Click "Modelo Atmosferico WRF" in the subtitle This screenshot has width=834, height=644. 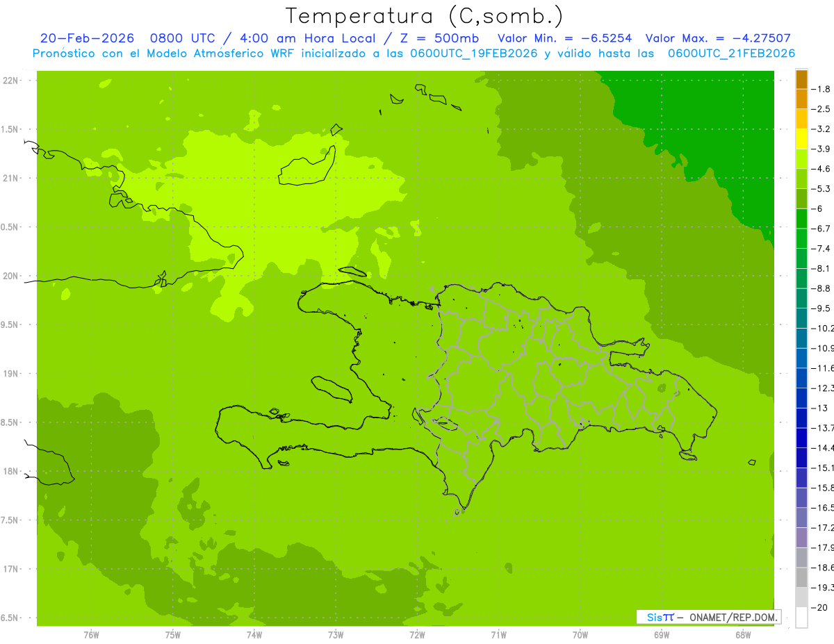coord(222,53)
